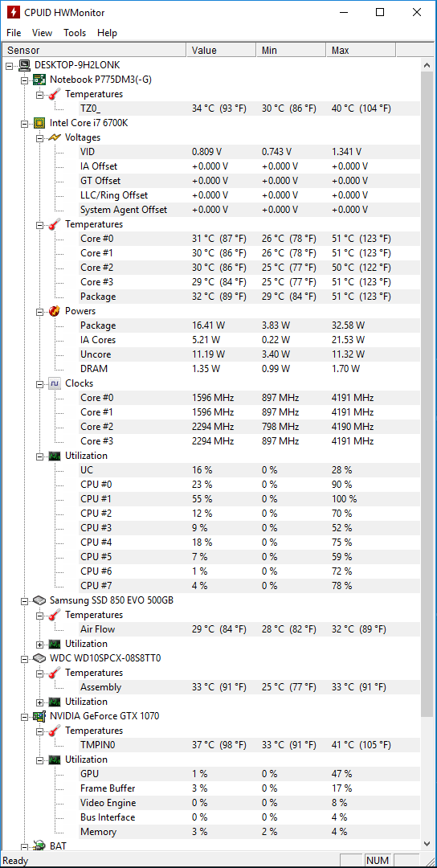Collapse the NVIDIA GeForce GTX 1070 node

[24, 716]
